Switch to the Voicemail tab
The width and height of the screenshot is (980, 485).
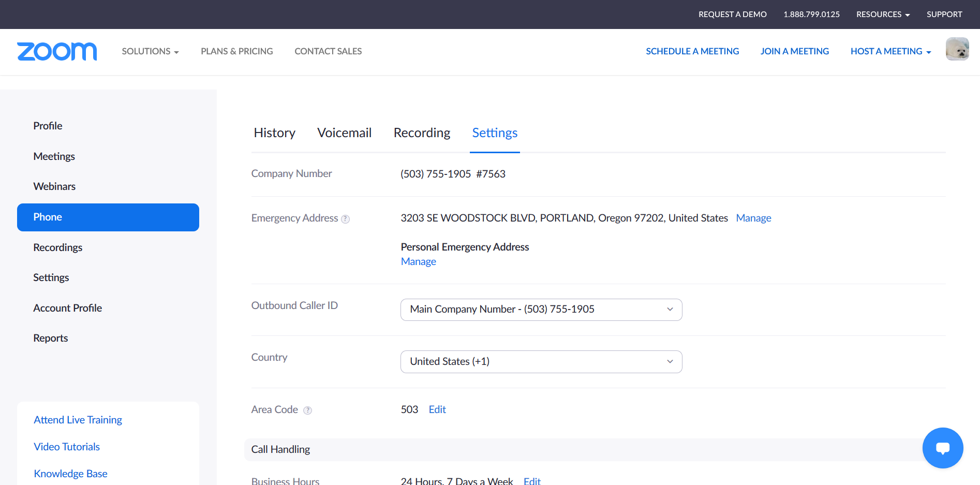click(344, 133)
